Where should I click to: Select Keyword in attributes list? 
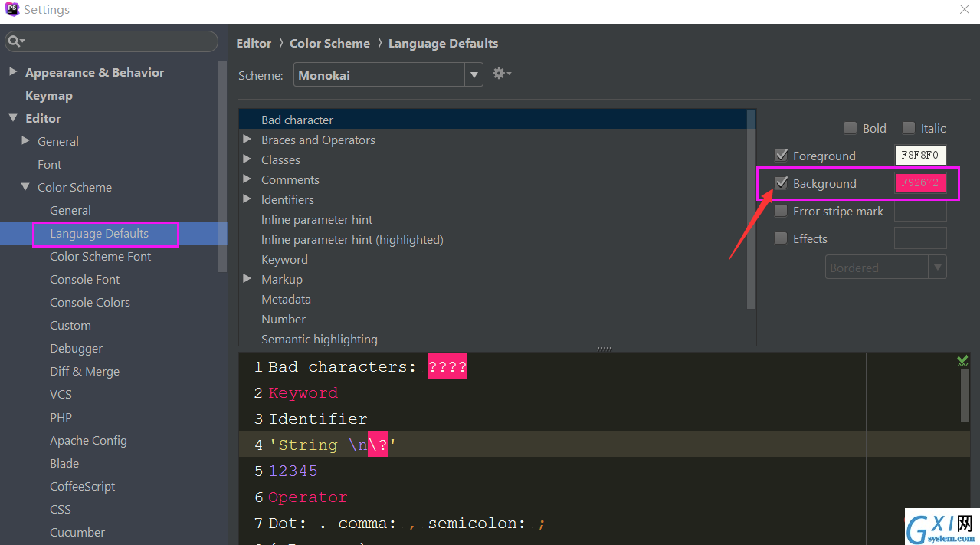click(284, 259)
